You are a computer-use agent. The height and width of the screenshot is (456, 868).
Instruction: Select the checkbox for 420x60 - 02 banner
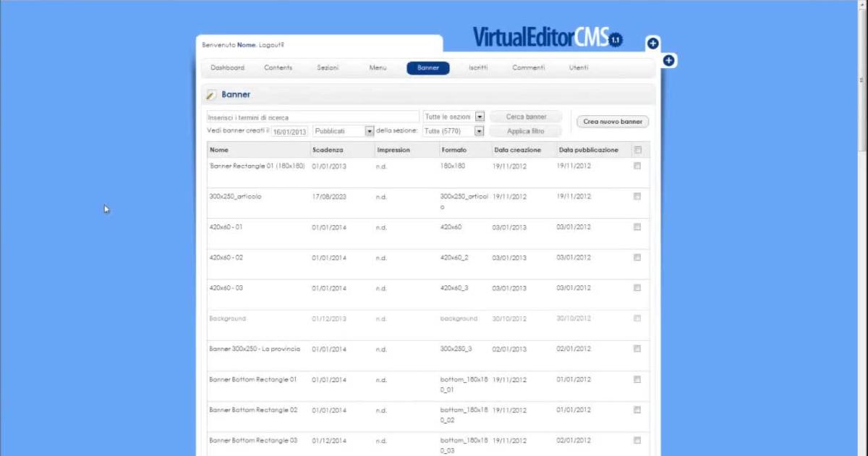coord(637,257)
